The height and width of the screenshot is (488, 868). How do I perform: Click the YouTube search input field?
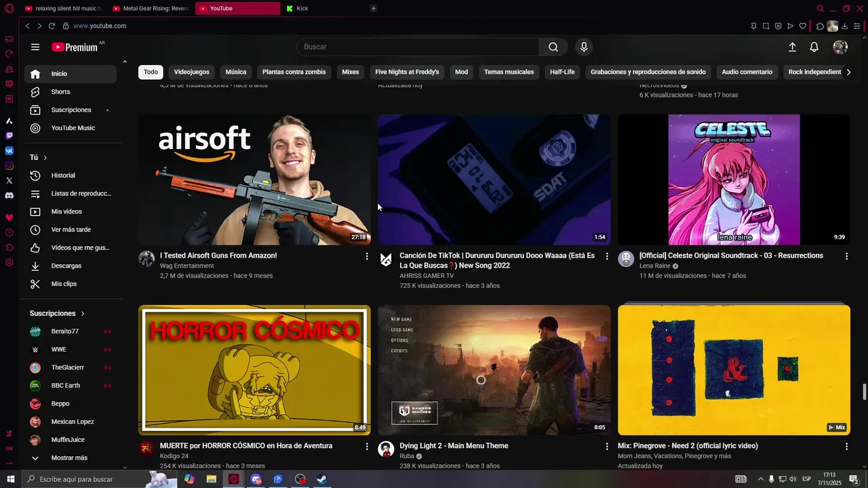point(418,47)
